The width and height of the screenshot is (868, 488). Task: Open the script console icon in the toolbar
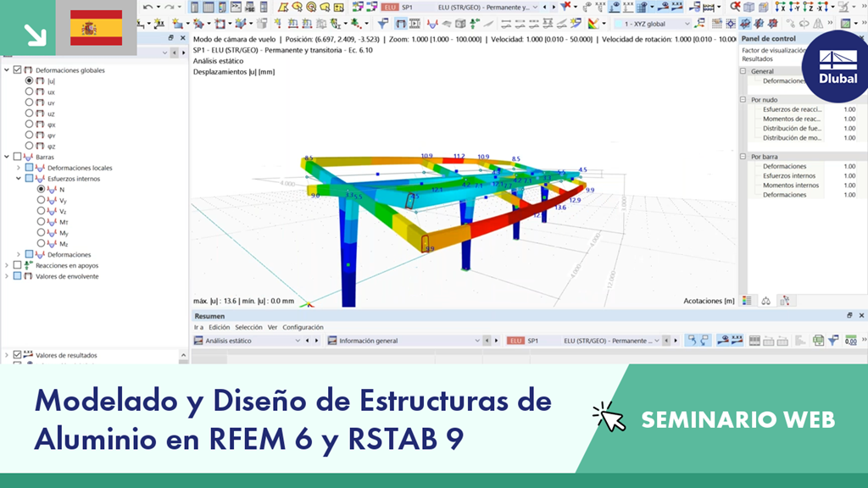coord(236,7)
